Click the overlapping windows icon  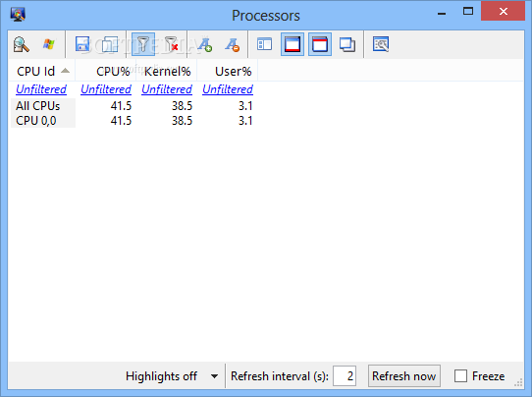click(347, 44)
